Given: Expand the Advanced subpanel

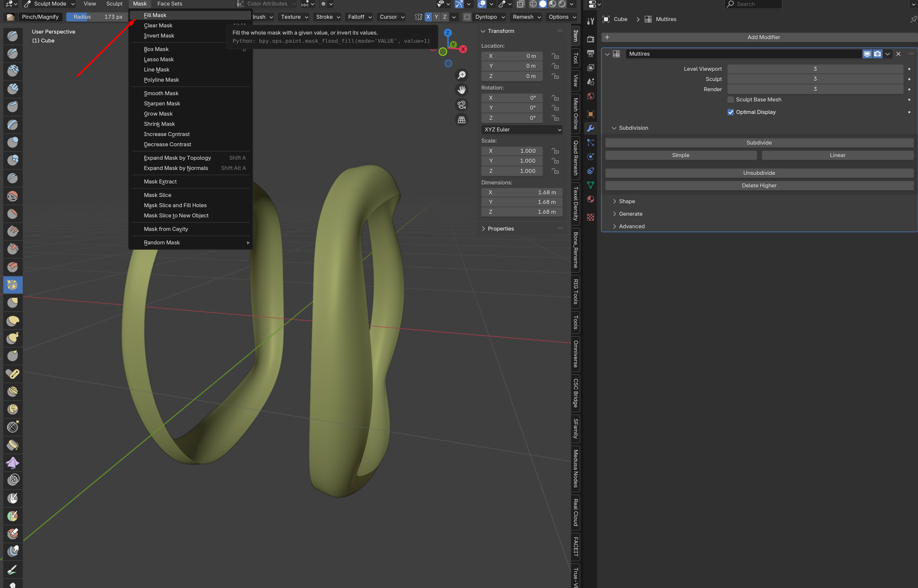Looking at the screenshot, I should tap(632, 226).
